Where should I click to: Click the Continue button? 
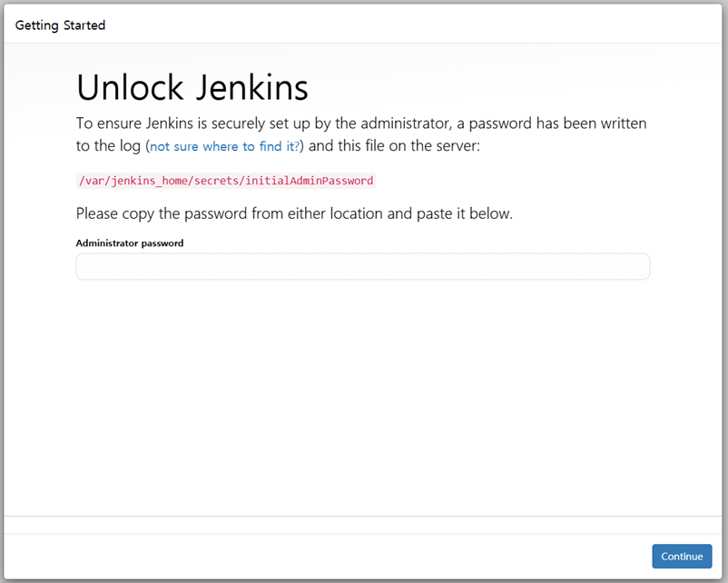coord(682,556)
